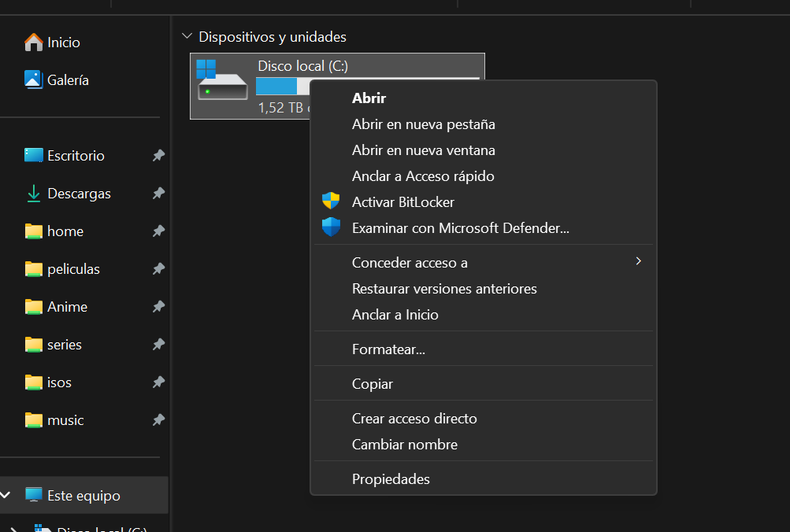Click the Escritorio desktop icon
This screenshot has height=532, width=790.
34,155
